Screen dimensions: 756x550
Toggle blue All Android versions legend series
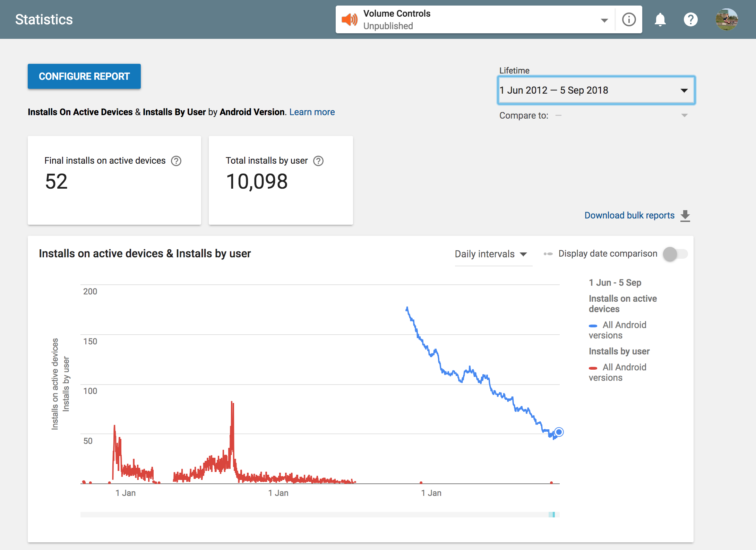click(x=618, y=330)
